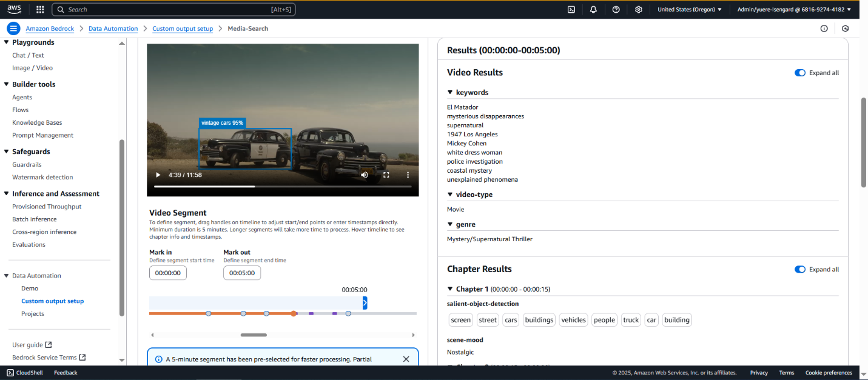
Task: Open the info panel icon
Action: point(824,28)
